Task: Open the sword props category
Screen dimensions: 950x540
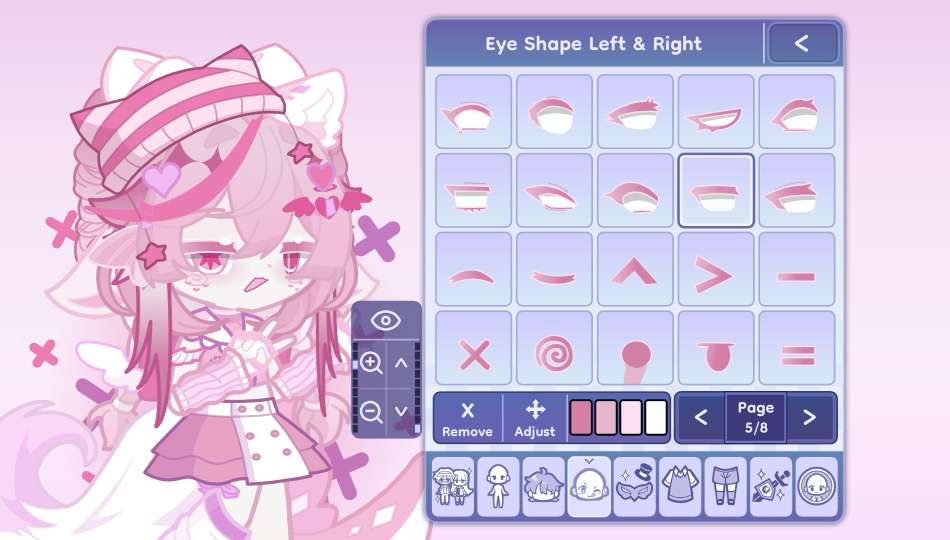Action: 771,487
